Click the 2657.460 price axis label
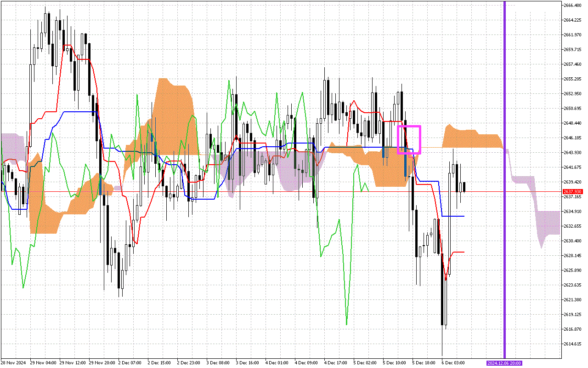The height and width of the screenshot is (368, 588). (572, 64)
